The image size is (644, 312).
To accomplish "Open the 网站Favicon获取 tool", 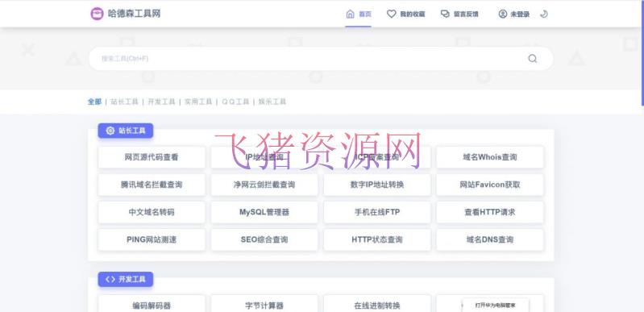I will (x=489, y=185).
